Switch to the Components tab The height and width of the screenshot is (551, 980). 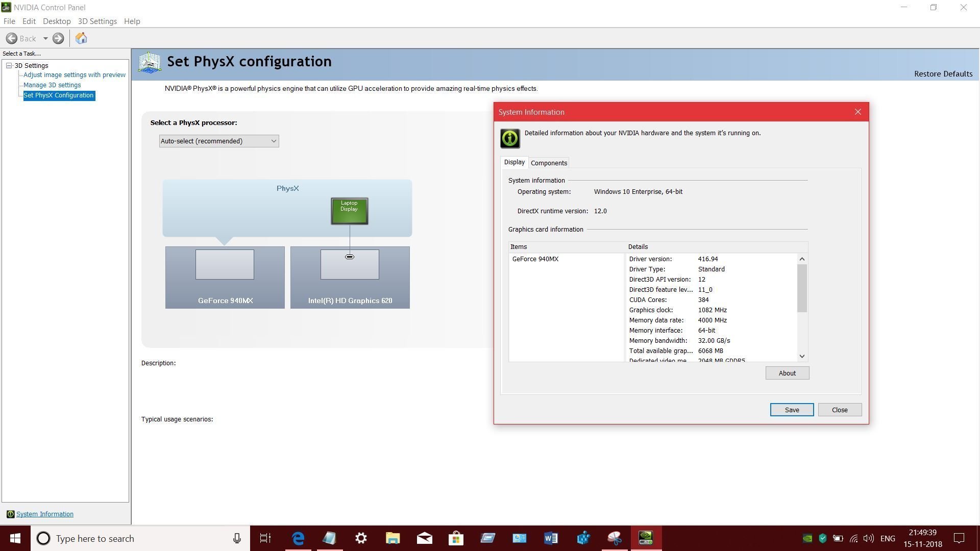point(549,163)
